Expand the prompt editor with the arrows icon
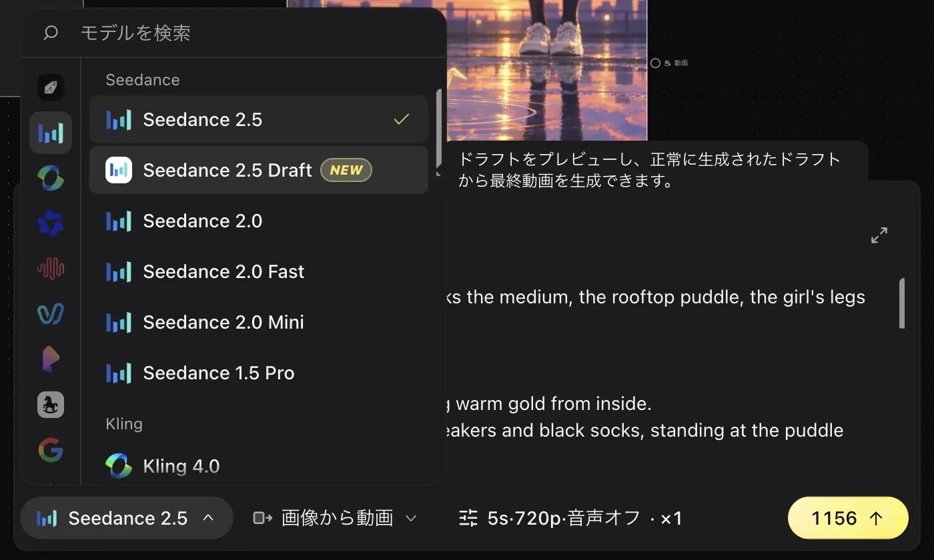 coord(879,235)
